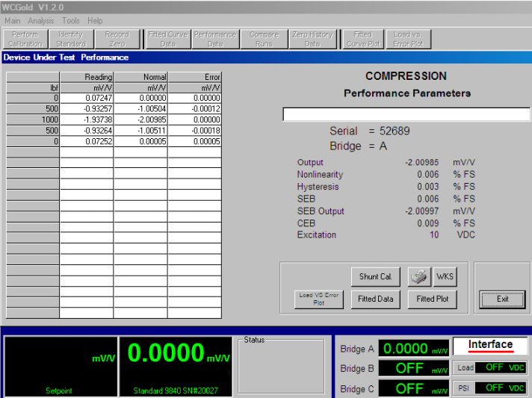
Task: Show the Fitted Plot
Action: point(432,299)
